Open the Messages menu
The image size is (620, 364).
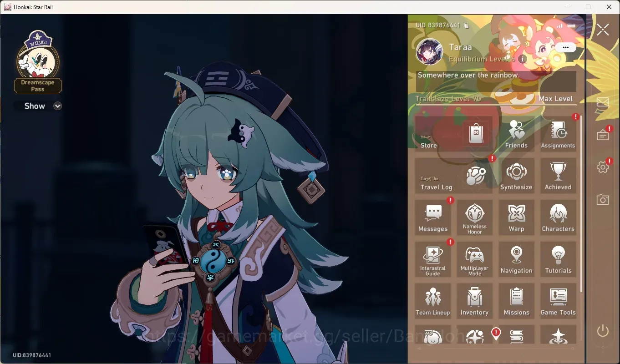[433, 217]
